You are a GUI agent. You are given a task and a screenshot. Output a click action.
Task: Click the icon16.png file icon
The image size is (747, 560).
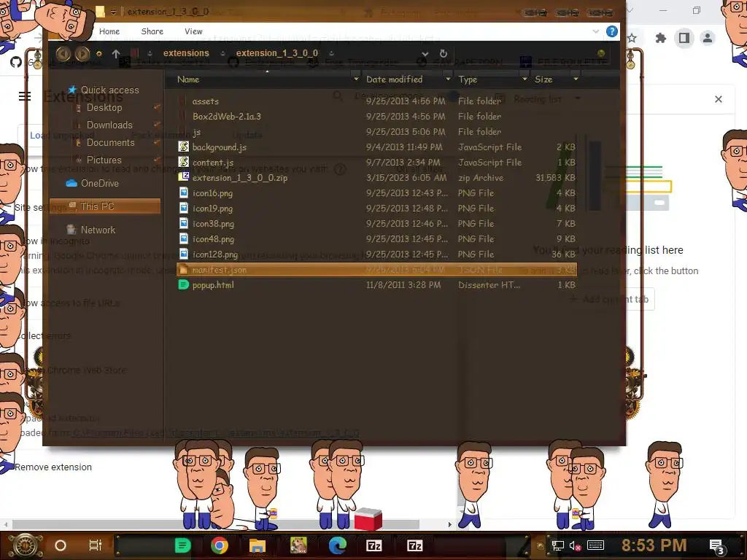[x=183, y=192]
